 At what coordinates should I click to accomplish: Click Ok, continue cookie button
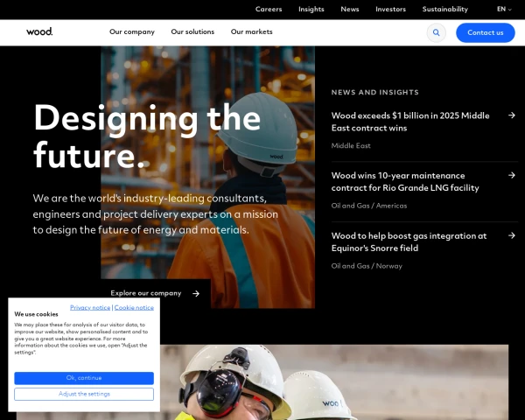coord(84,378)
